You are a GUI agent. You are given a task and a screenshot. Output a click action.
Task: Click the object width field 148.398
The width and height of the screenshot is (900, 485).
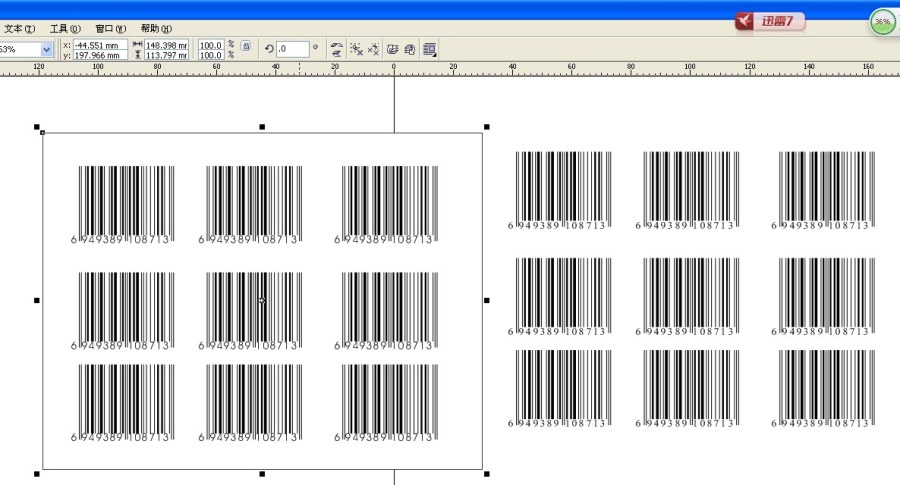pos(166,45)
